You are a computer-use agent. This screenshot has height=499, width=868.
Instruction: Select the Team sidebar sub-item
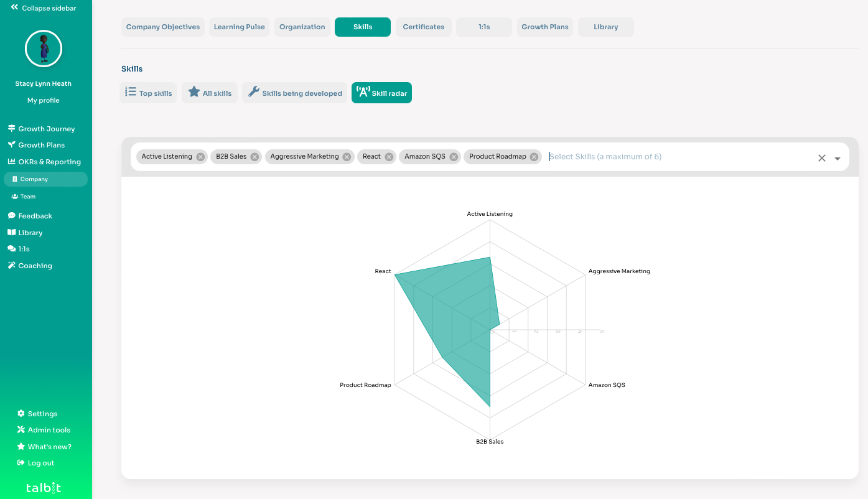(24, 197)
